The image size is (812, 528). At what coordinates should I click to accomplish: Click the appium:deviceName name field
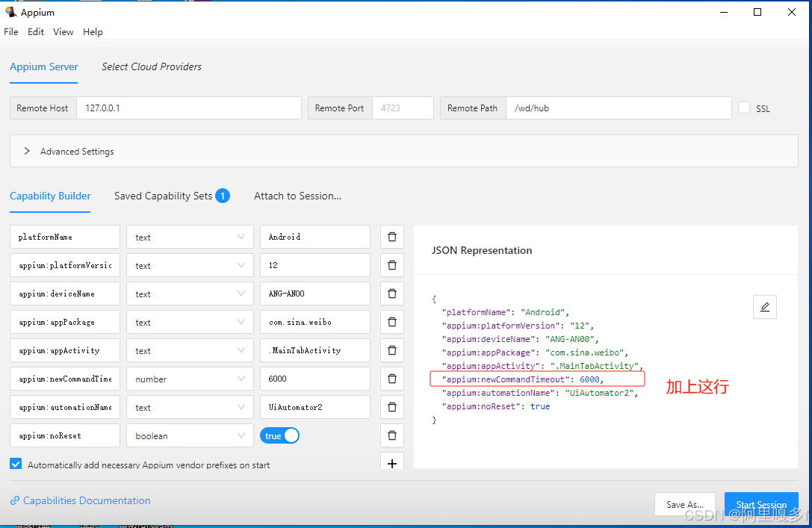point(65,293)
